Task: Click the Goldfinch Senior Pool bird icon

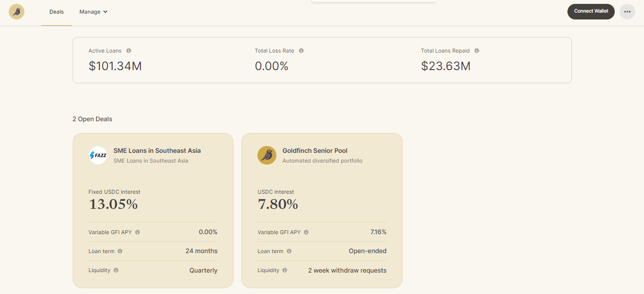Action: (267, 155)
